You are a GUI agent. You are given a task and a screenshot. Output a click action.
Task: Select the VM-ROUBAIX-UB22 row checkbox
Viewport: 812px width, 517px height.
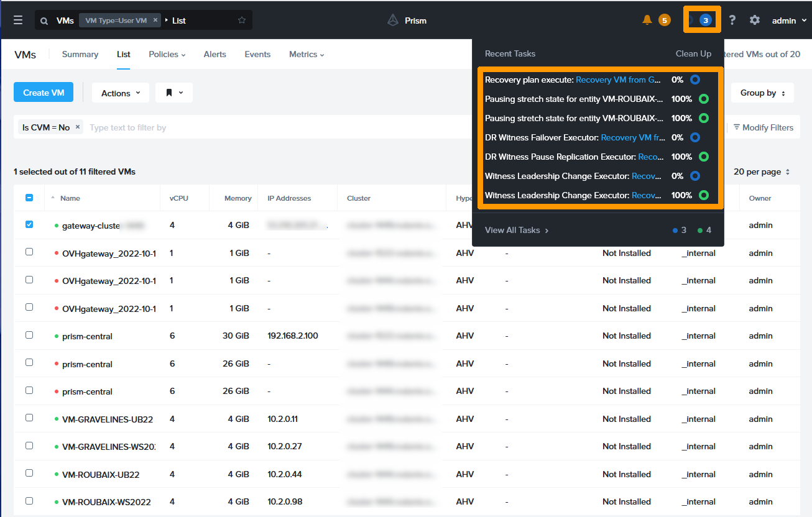coord(29,474)
